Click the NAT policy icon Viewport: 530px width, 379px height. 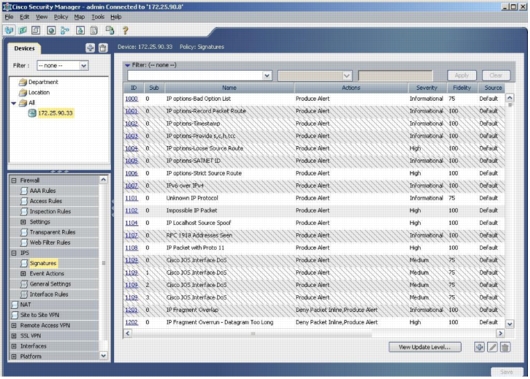coord(15,305)
